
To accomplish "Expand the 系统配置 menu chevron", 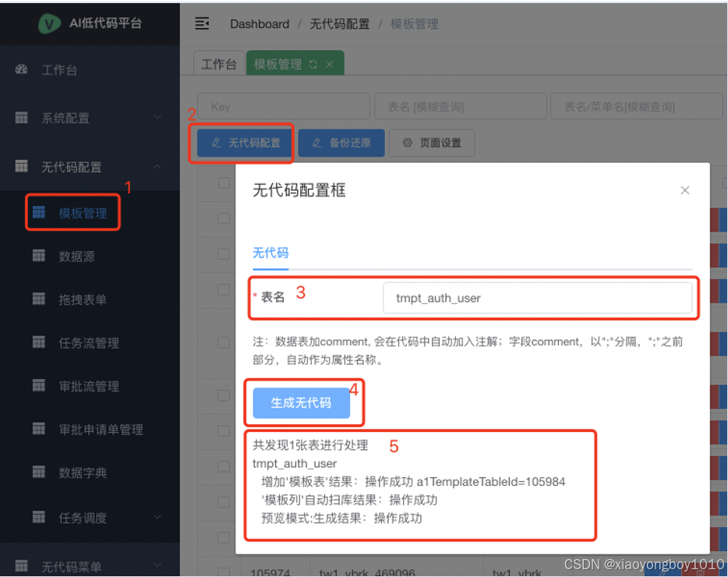I will [x=157, y=117].
